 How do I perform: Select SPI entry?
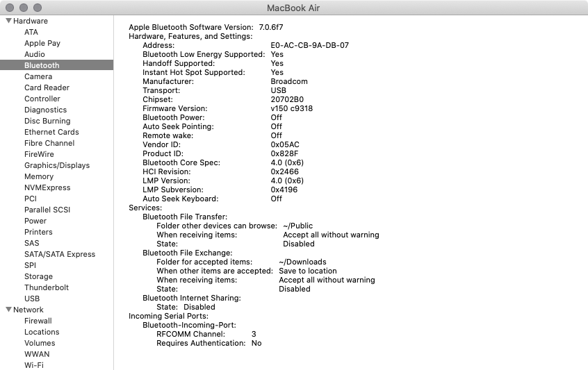tap(30, 265)
